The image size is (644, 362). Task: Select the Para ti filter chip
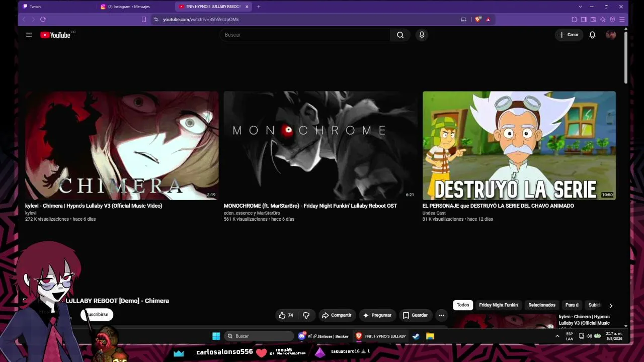(572, 305)
